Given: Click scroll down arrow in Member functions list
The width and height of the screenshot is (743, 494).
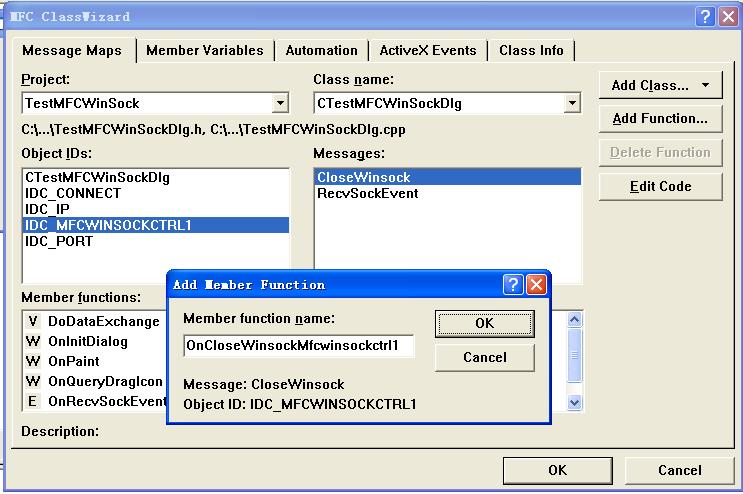Looking at the screenshot, I should point(574,403).
